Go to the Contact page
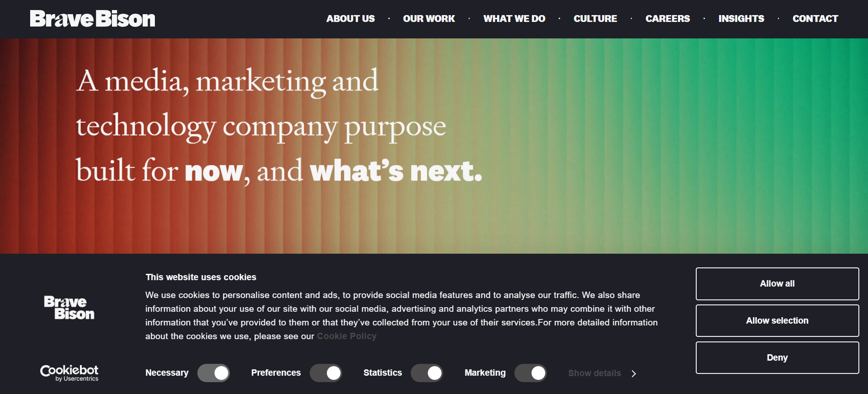 point(815,19)
